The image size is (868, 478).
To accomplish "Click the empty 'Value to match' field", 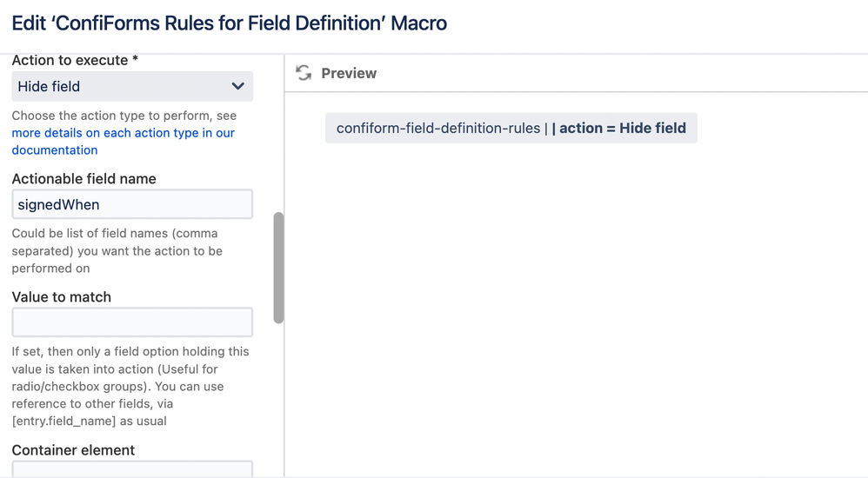I will pos(132,322).
